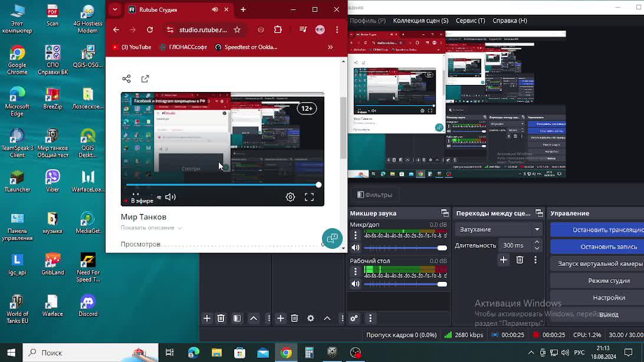Screen dimensions: 644x362
Task: Open the 4G Hostless Modem desktop icon
Action: coord(88,18)
